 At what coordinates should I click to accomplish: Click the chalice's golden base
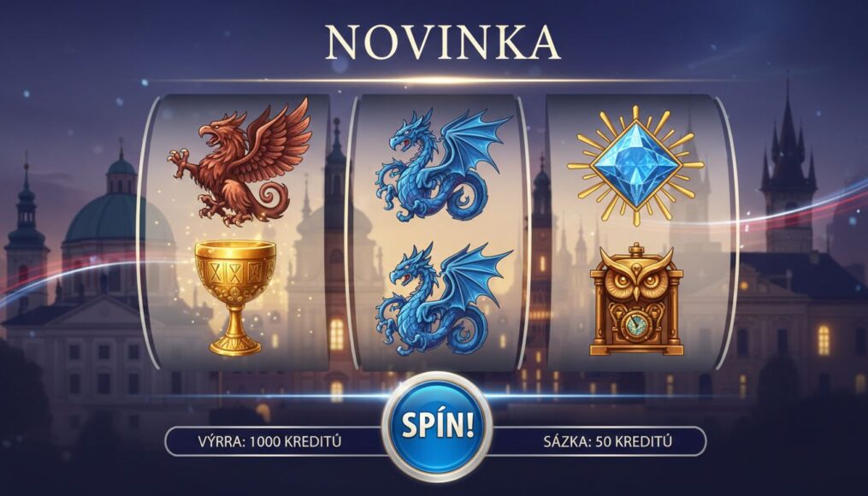tap(235, 345)
